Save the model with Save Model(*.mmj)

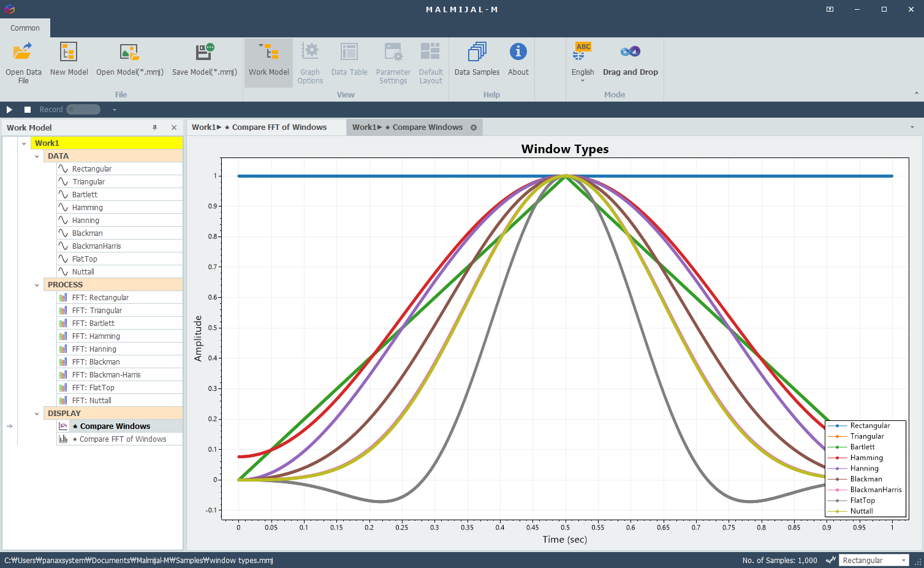(x=205, y=59)
